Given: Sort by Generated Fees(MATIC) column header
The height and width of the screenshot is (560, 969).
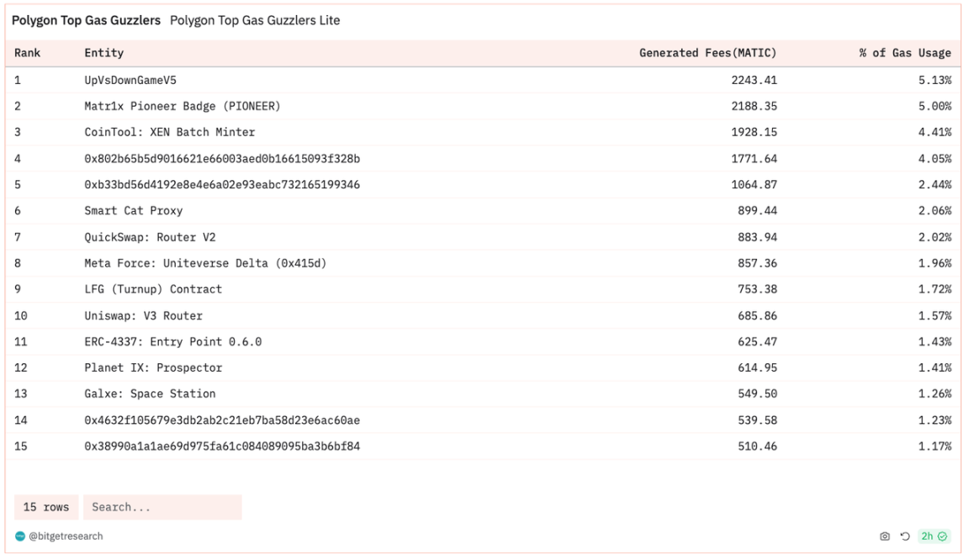Looking at the screenshot, I should [x=707, y=53].
